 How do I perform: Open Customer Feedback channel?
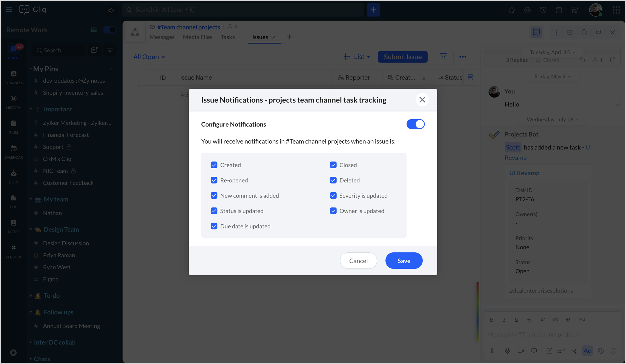click(68, 183)
